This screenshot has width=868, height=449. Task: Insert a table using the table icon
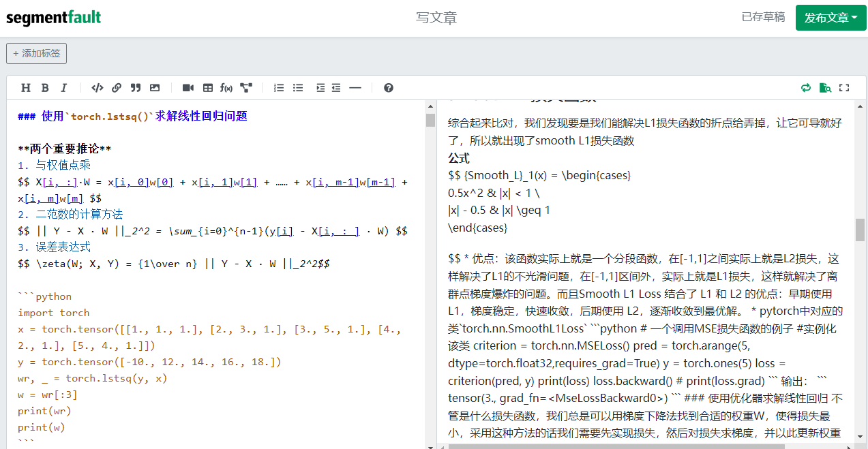[208, 88]
